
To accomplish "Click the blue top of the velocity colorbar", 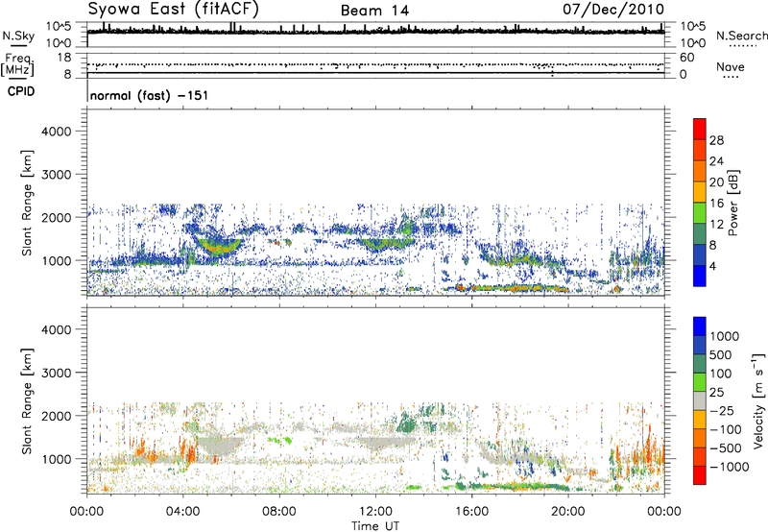I will [x=700, y=326].
